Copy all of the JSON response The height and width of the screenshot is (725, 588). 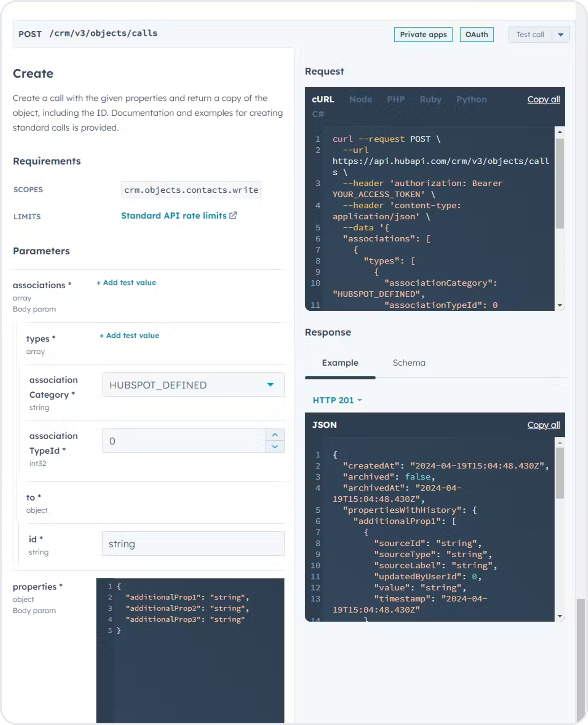click(543, 425)
